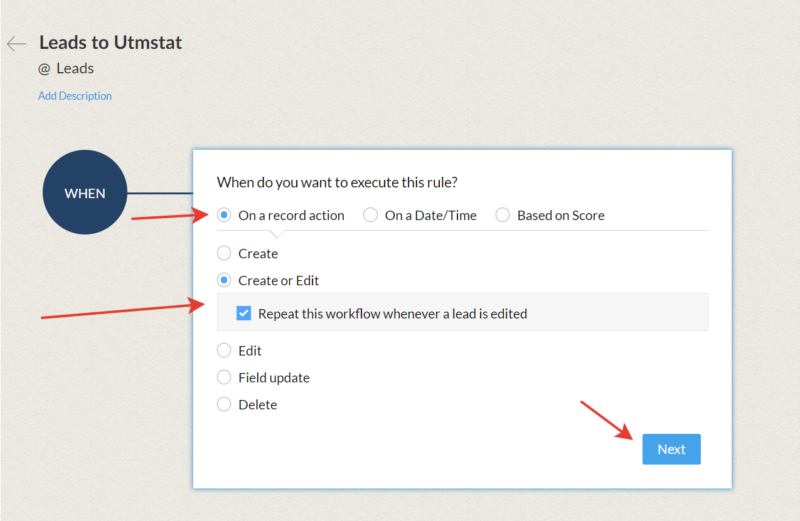Click the WHEN circle node
The width and height of the screenshot is (800, 521).
85,193
